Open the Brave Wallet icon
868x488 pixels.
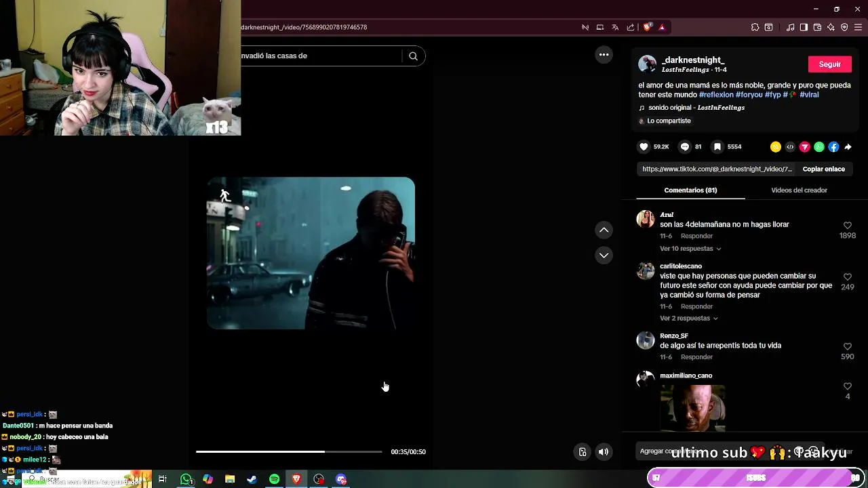[817, 28]
